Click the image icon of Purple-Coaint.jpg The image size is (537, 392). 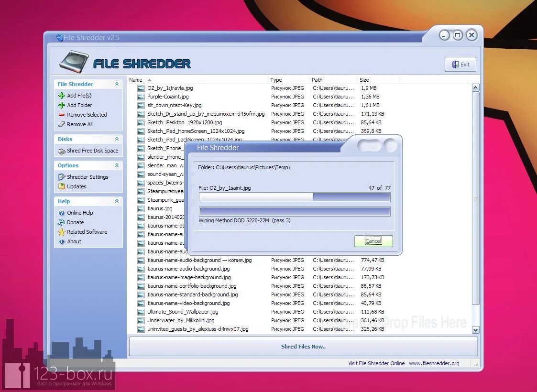(141, 97)
